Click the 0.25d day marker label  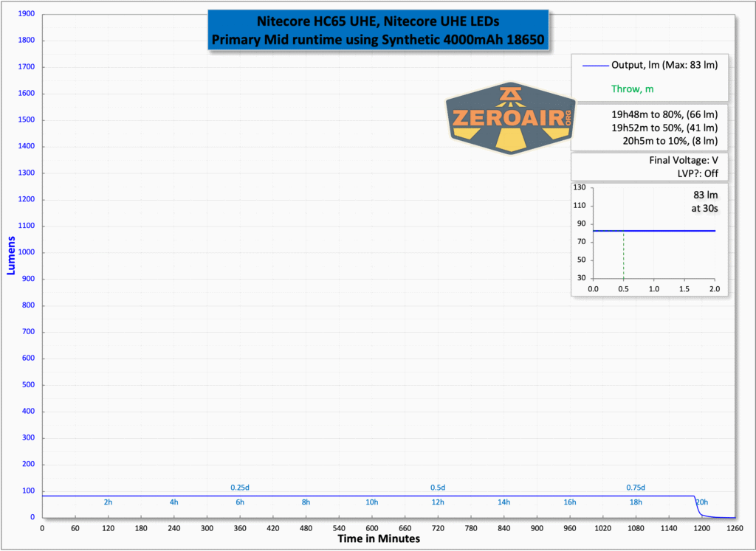(240, 488)
